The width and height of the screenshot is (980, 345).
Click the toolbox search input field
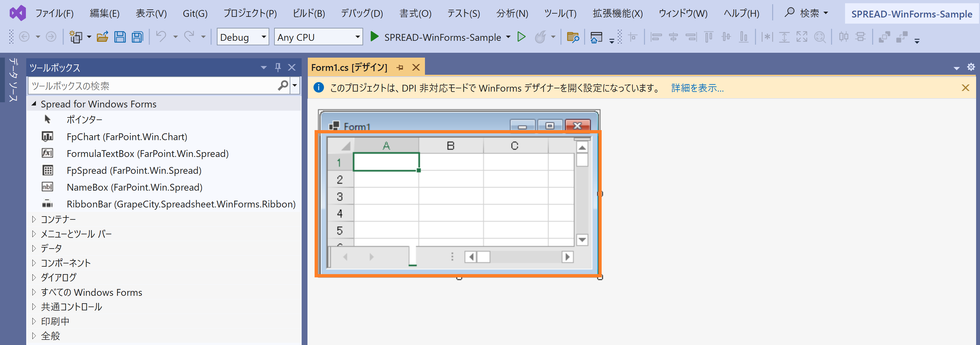coord(153,85)
